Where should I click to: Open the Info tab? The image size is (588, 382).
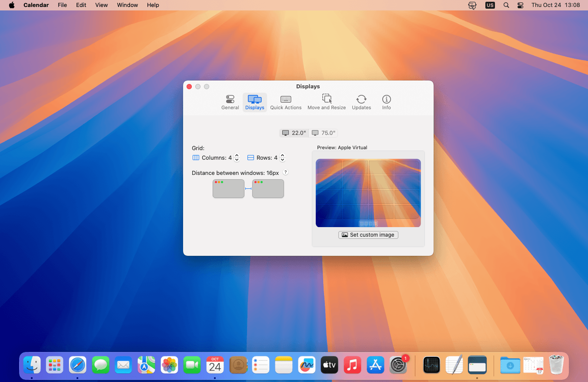tap(387, 103)
